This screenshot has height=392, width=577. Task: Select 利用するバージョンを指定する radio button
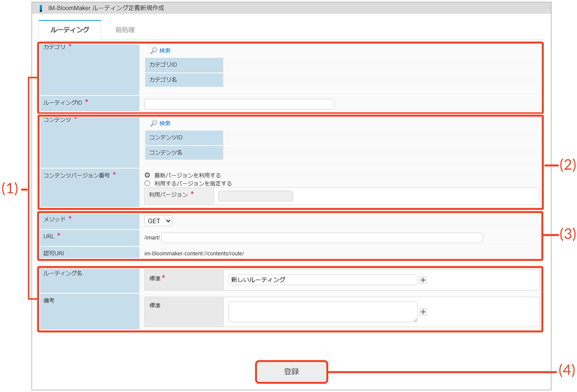pyautogui.click(x=148, y=183)
